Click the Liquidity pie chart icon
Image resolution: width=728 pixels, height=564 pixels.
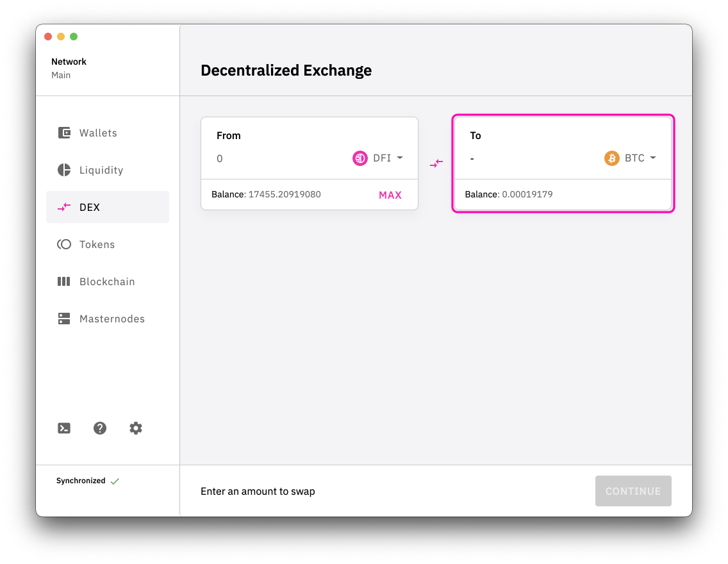point(64,170)
